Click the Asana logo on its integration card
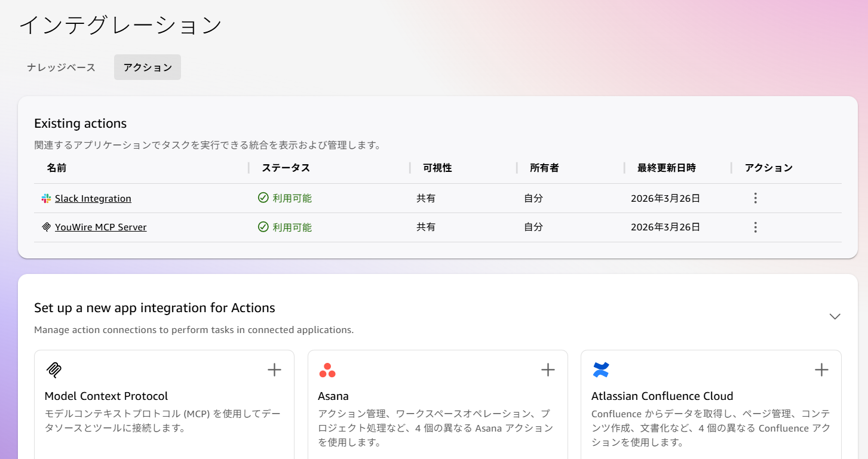The height and width of the screenshot is (459, 868). (326, 370)
